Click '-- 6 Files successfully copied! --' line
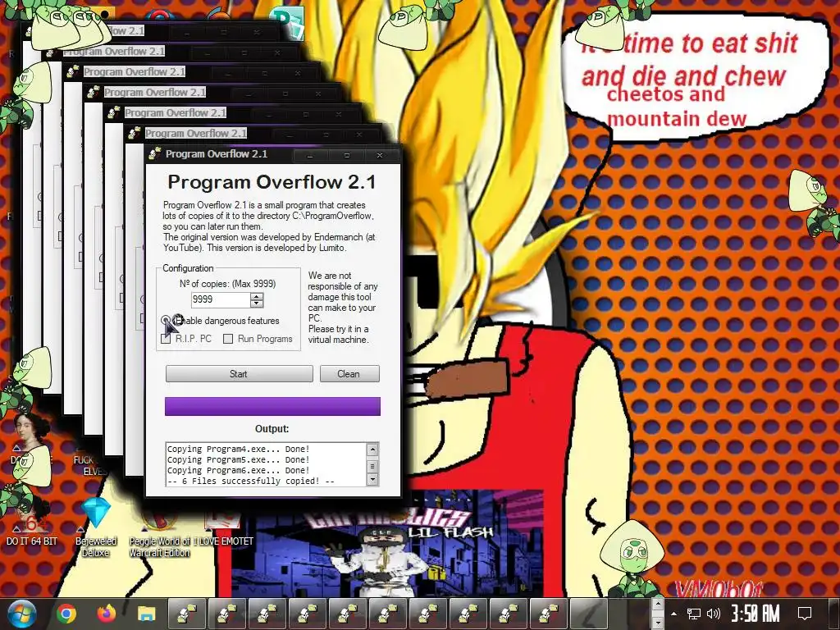The width and height of the screenshot is (840, 630). 251,481
